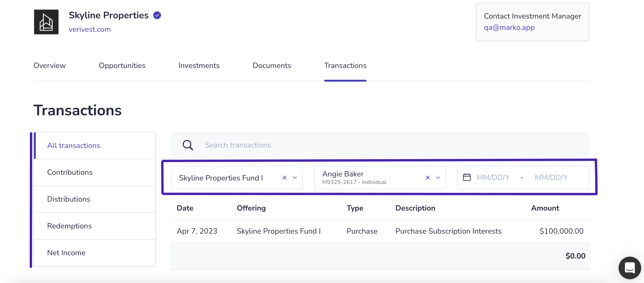
Task: Expand the offering filter dropdown chevron
Action: click(x=295, y=178)
